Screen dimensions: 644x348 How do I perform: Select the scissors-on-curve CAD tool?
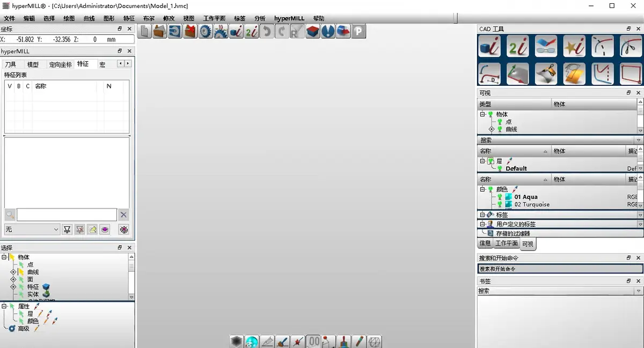(631, 46)
